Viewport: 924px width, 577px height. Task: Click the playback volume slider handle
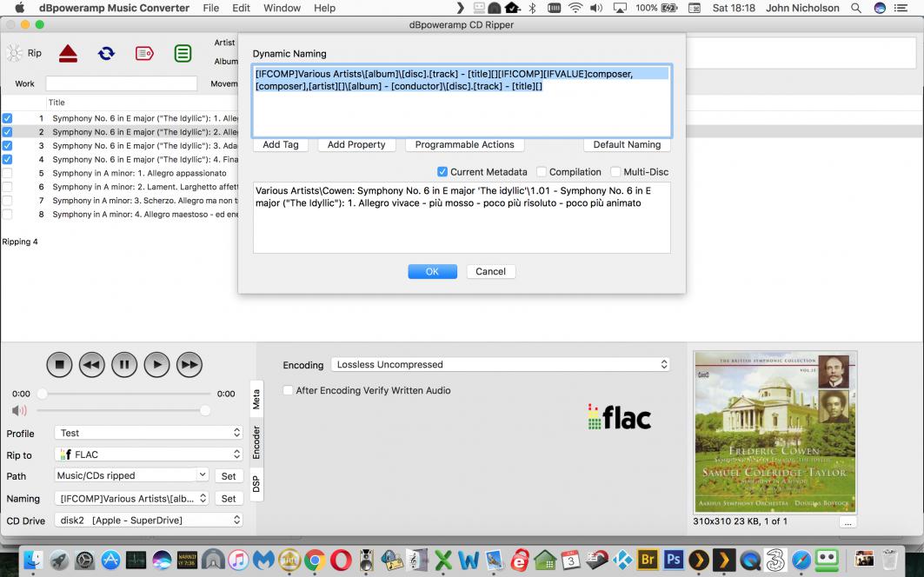[x=205, y=410]
